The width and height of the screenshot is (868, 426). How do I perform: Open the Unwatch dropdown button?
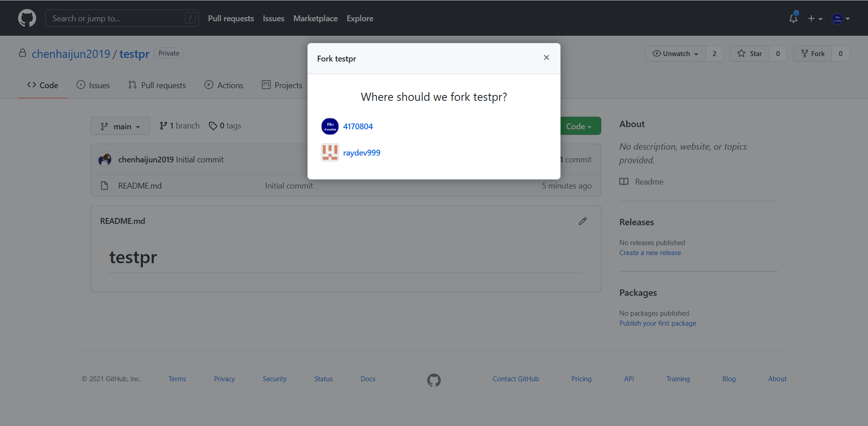pyautogui.click(x=675, y=54)
